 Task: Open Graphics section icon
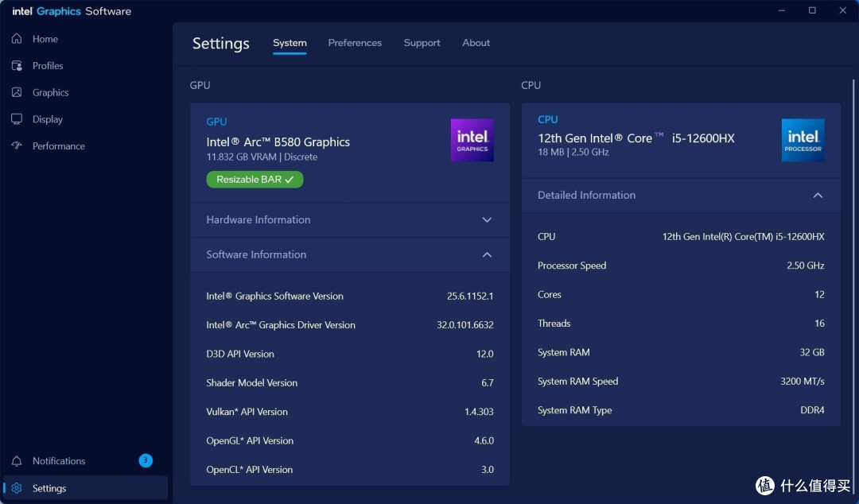(17, 92)
